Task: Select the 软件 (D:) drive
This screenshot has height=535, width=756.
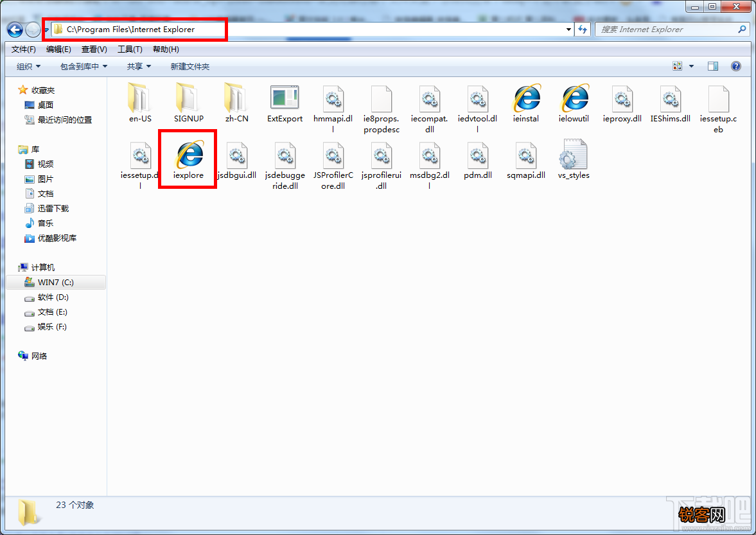Action: (47, 297)
